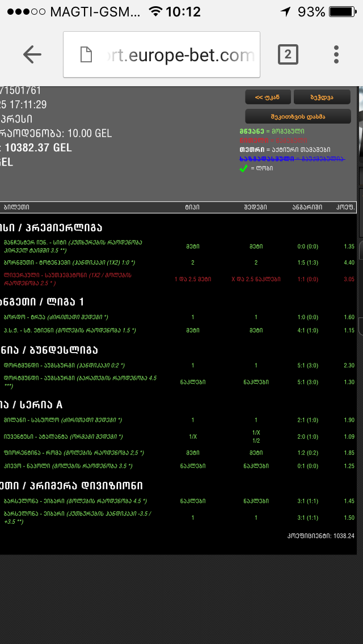Tap the red 3.05 odds value
363x644 pixels.
click(349, 279)
